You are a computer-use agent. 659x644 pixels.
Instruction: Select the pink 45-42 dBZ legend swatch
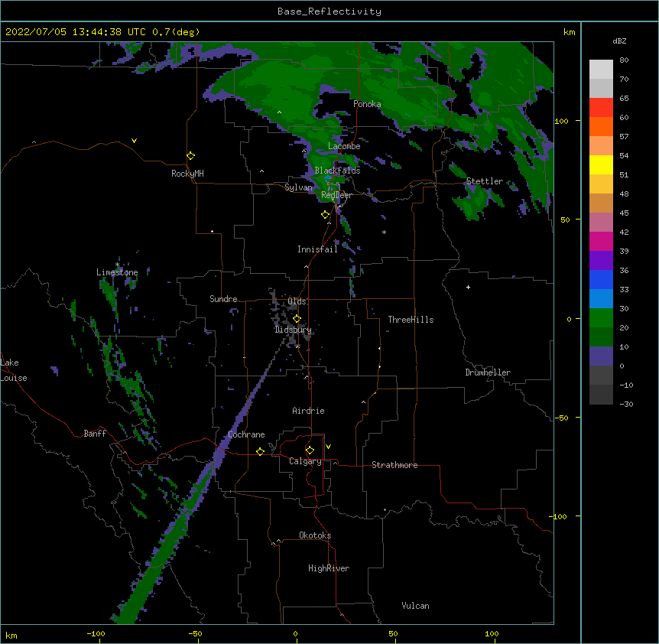tap(601, 223)
